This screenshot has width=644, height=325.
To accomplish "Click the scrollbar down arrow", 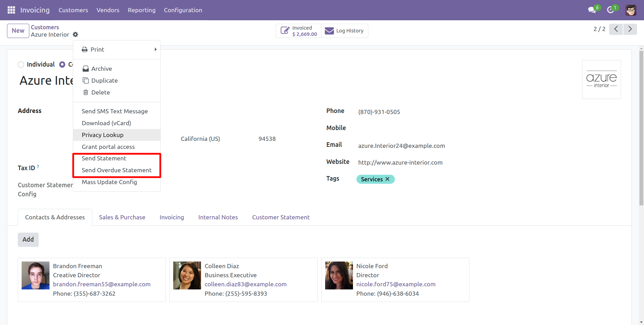I will tap(641, 322).
